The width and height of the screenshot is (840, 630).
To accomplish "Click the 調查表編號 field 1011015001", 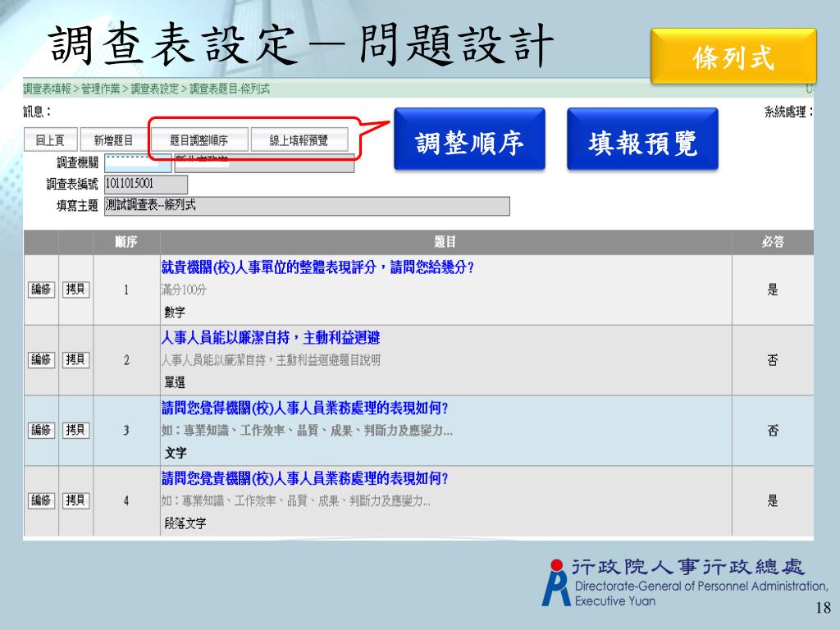I will coord(146,185).
